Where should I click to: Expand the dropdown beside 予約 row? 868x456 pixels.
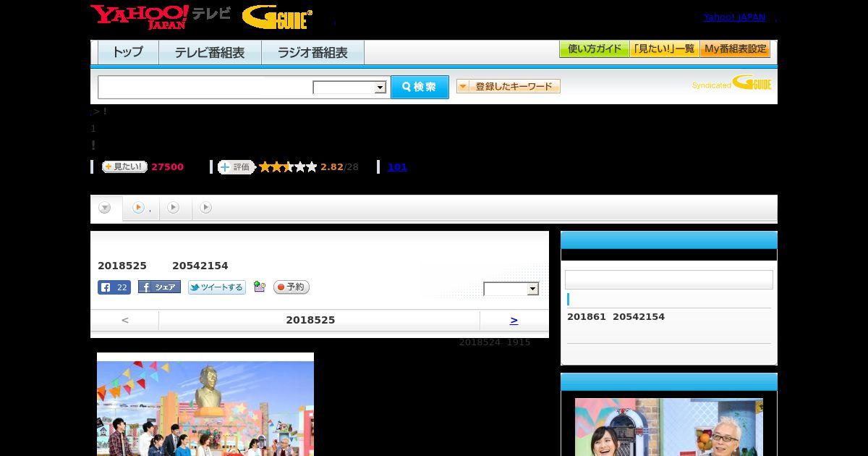(511, 289)
